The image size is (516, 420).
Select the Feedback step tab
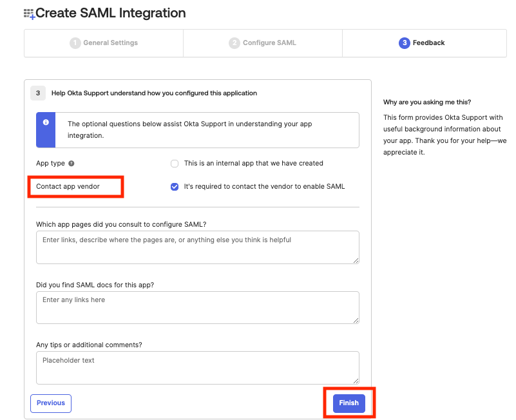point(425,43)
